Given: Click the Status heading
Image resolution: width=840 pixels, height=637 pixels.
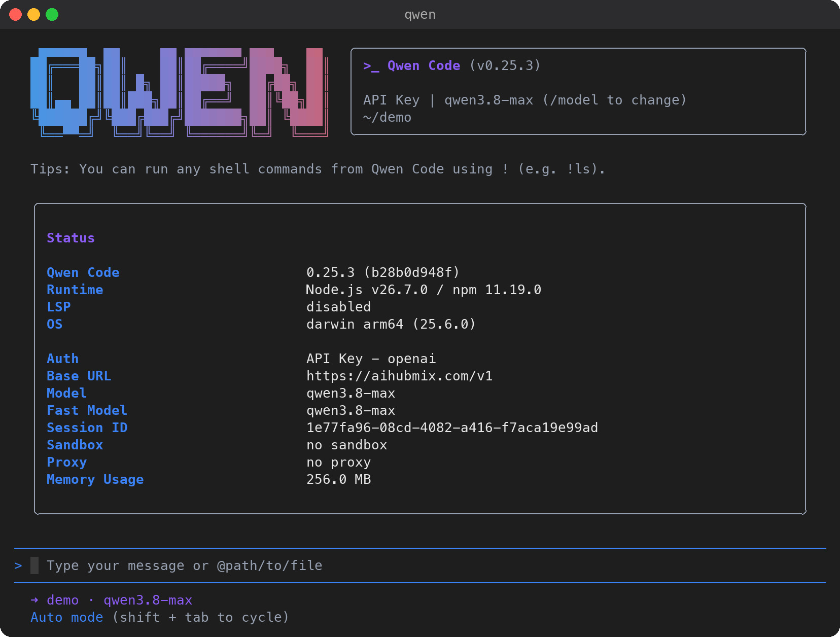Looking at the screenshot, I should coord(71,238).
